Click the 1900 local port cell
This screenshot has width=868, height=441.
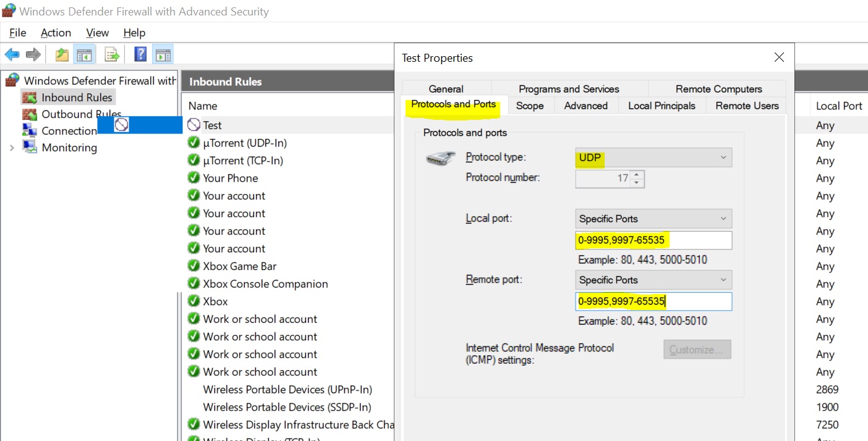coord(827,407)
